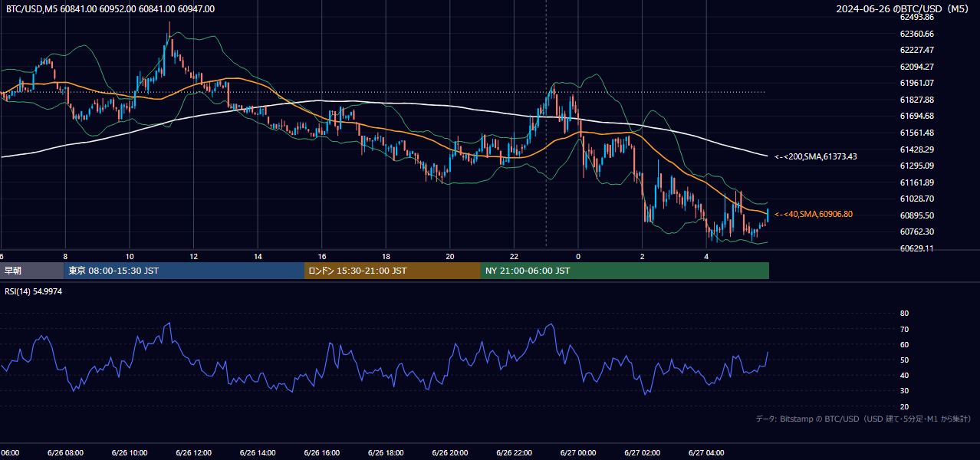Click price axis value 60762.30
980x460 pixels.
916,232
